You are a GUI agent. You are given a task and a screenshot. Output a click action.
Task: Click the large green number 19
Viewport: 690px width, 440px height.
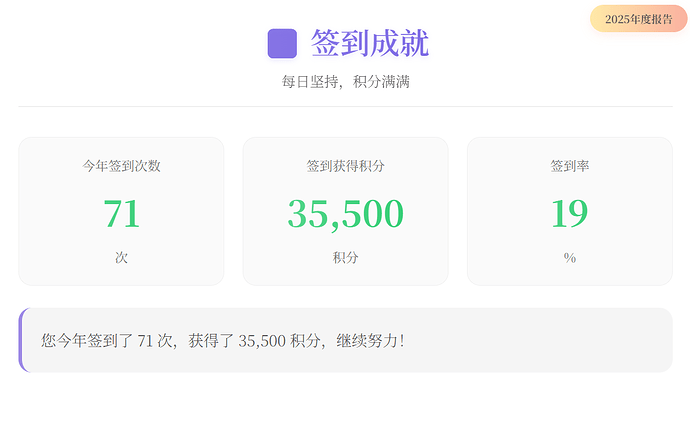tap(569, 214)
